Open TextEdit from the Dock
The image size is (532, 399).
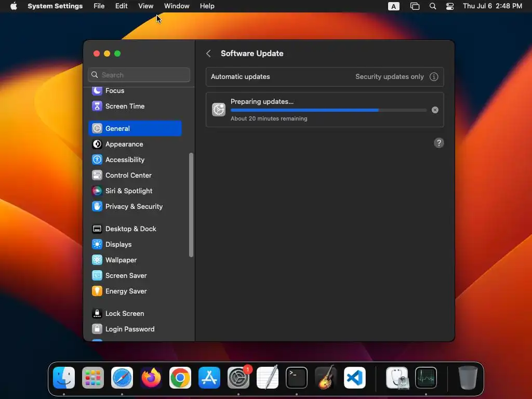point(268,378)
